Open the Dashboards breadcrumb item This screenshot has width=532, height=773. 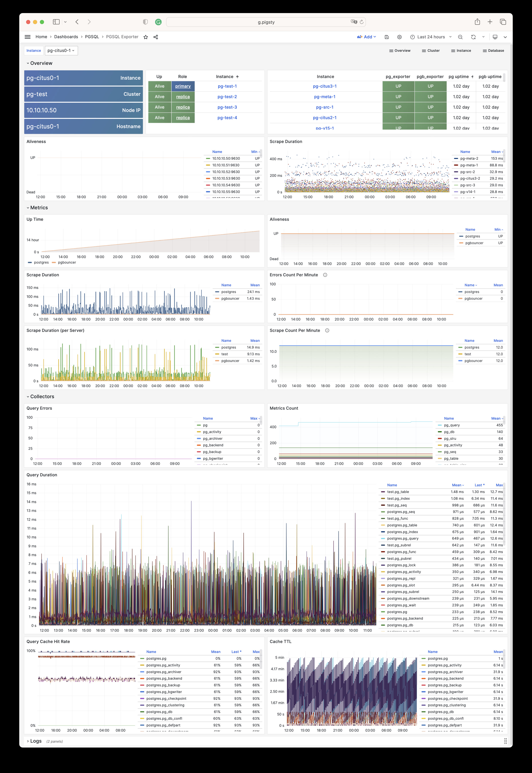(x=66, y=37)
